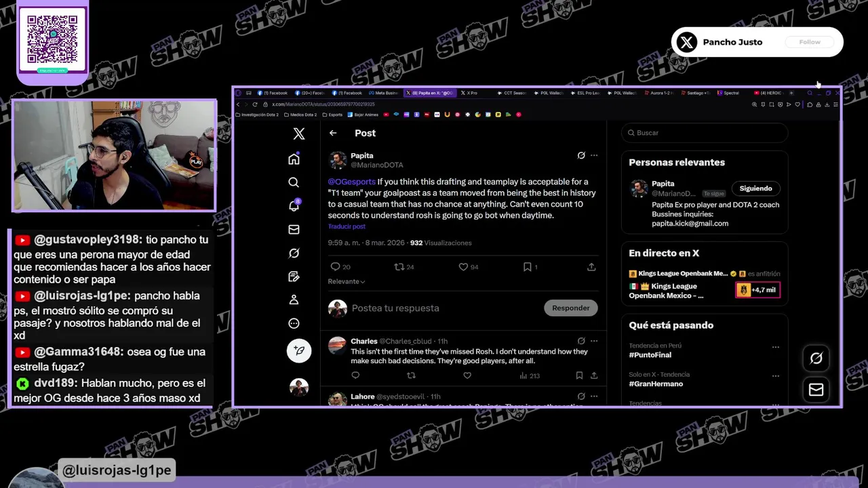Switch to Meta Business browser tab
Screen dimensions: 868x488
click(384, 93)
